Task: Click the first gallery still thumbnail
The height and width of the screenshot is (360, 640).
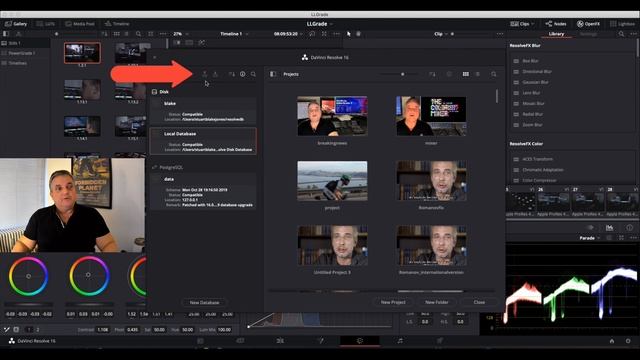Action: [x=82, y=53]
